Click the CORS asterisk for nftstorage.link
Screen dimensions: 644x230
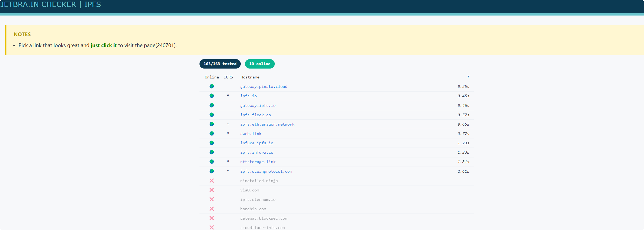(228, 161)
